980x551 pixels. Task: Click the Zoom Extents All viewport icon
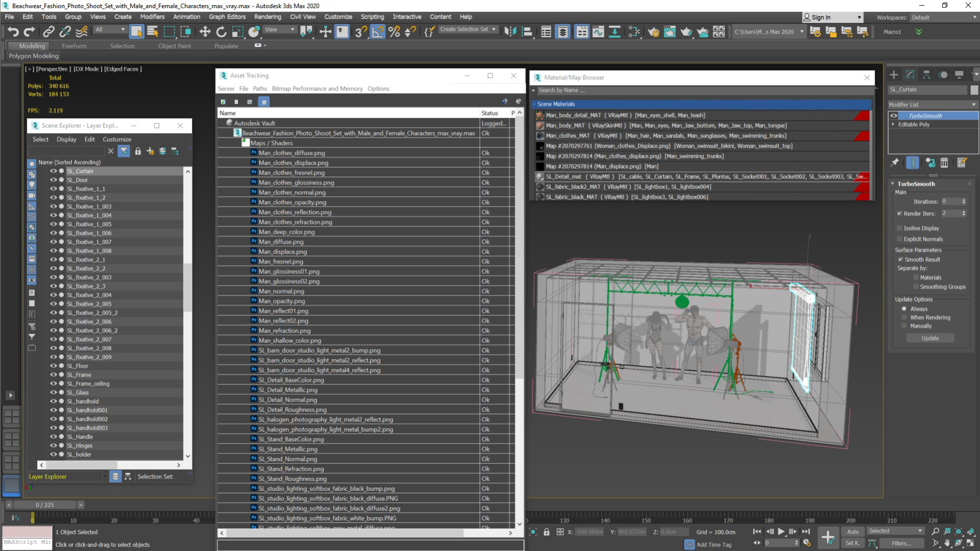pyautogui.click(x=970, y=531)
